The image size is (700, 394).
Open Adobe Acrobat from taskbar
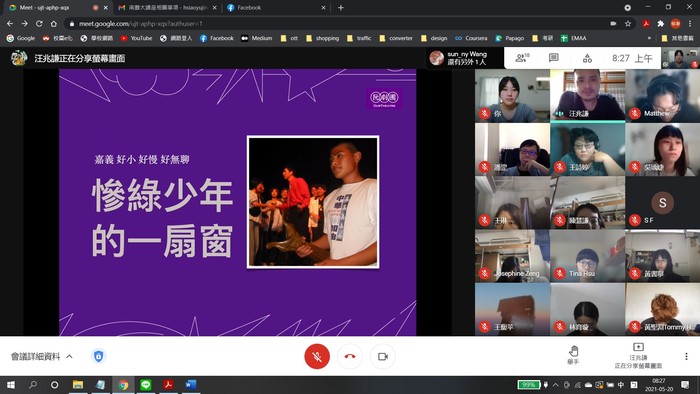(x=168, y=385)
